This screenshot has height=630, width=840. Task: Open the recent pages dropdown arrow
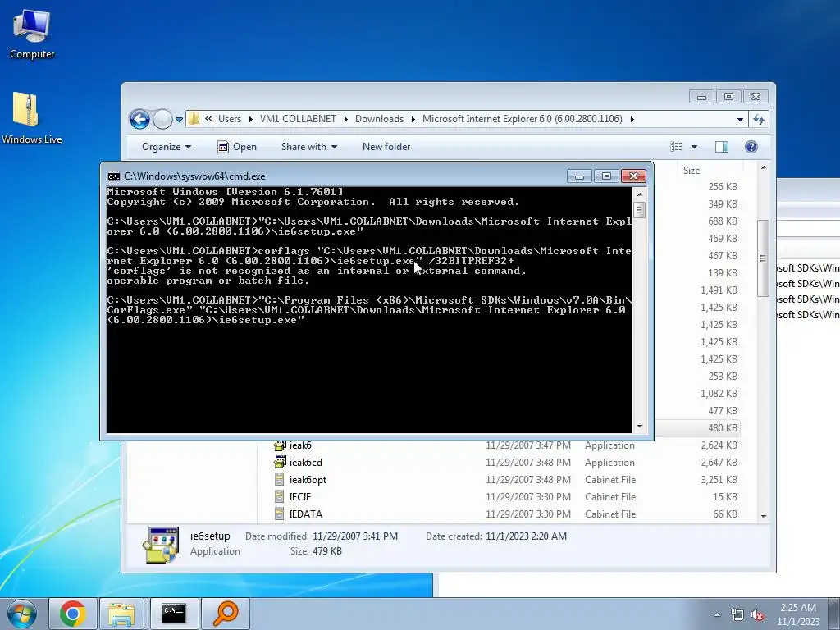pos(179,120)
